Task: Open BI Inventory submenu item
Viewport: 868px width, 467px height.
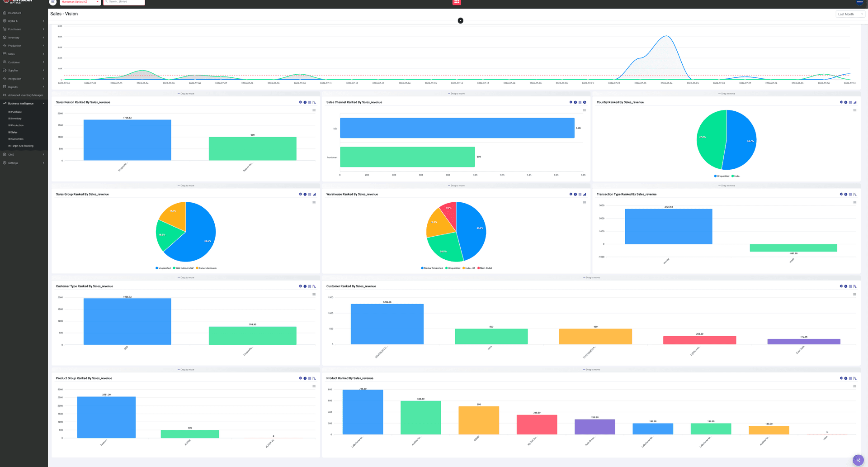Action: pos(15,119)
